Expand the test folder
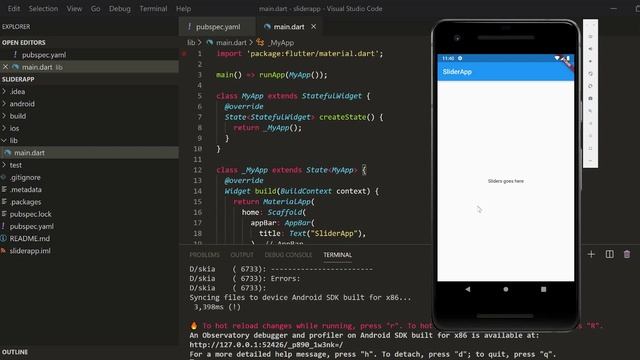Screen dimensions: 640x360 coord(4,165)
